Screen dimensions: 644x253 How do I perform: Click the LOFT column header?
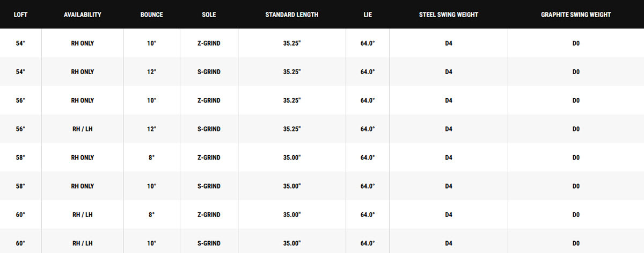click(x=20, y=15)
